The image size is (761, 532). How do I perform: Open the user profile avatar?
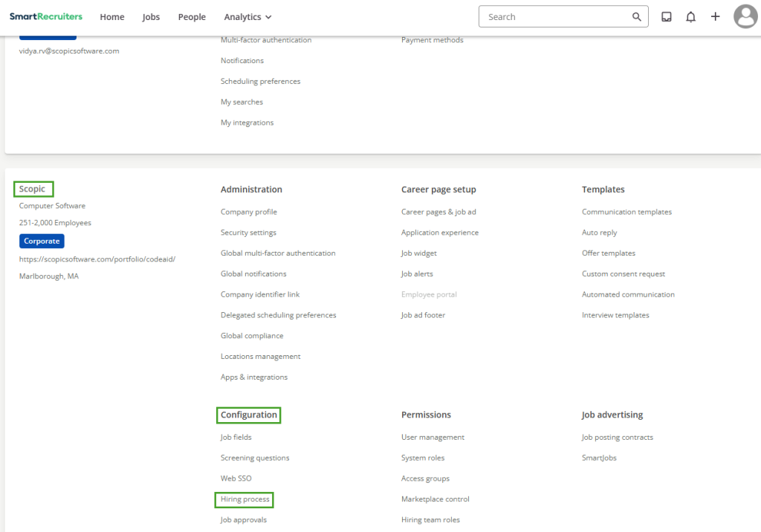745,16
